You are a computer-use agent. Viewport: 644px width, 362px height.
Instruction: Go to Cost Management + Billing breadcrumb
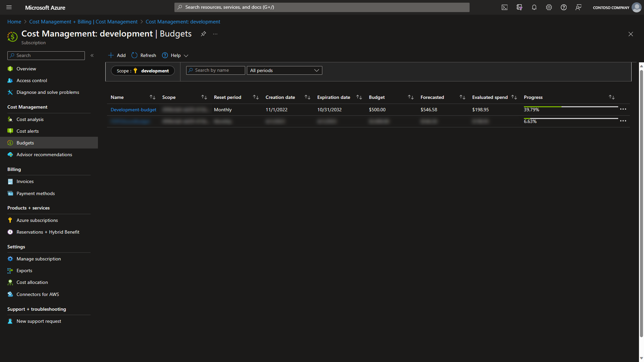[83, 22]
